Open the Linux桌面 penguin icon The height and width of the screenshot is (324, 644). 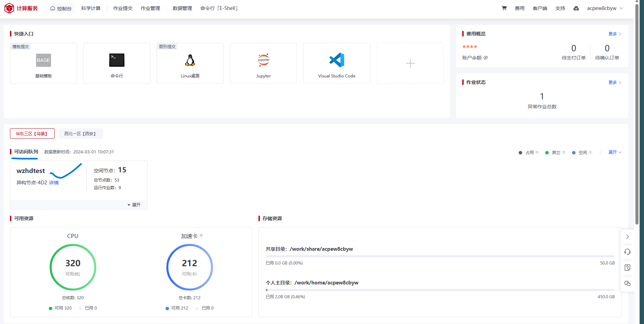(190, 61)
